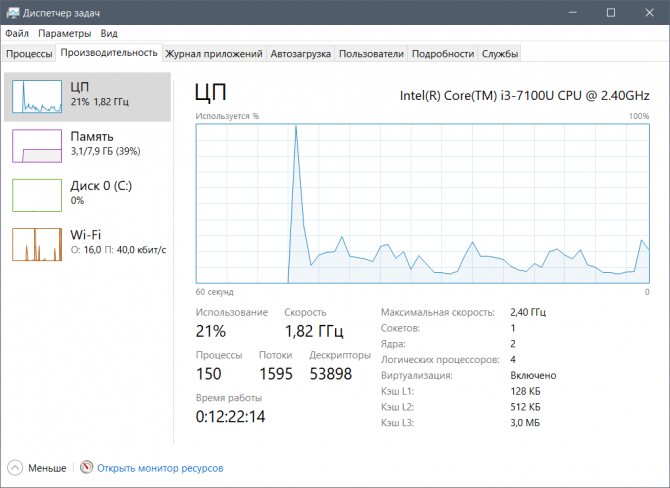
Task: Switch to the Автозагрузка tab
Action: point(300,54)
